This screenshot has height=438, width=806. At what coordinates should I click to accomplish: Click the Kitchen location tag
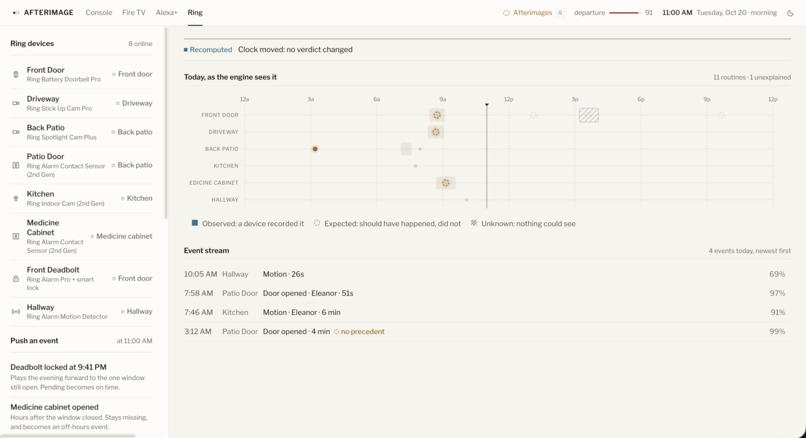[137, 198]
